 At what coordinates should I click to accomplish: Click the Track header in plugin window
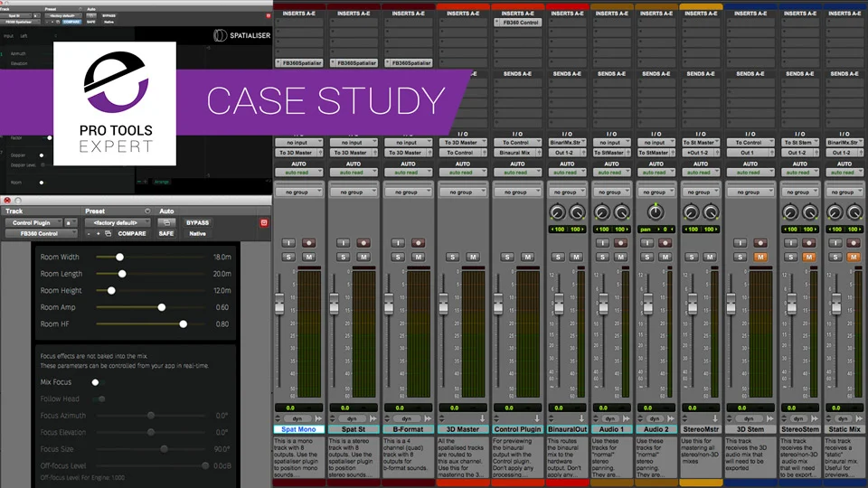14,211
